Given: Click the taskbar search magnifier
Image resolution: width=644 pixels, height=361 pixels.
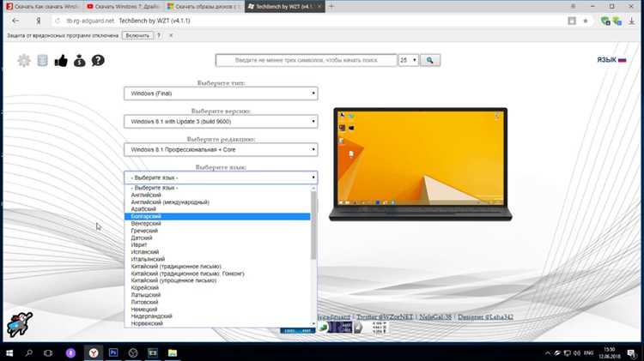Looking at the screenshot, I should click(28, 352).
